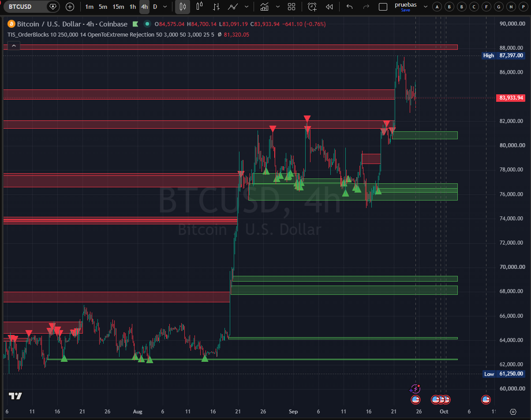
Task: Select the 4h timeframe
Action: 144,7
